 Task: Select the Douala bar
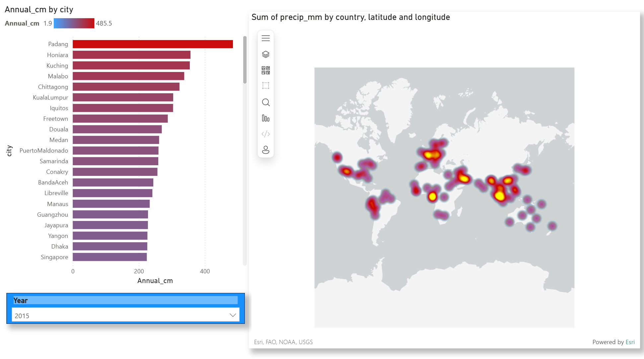click(x=117, y=129)
